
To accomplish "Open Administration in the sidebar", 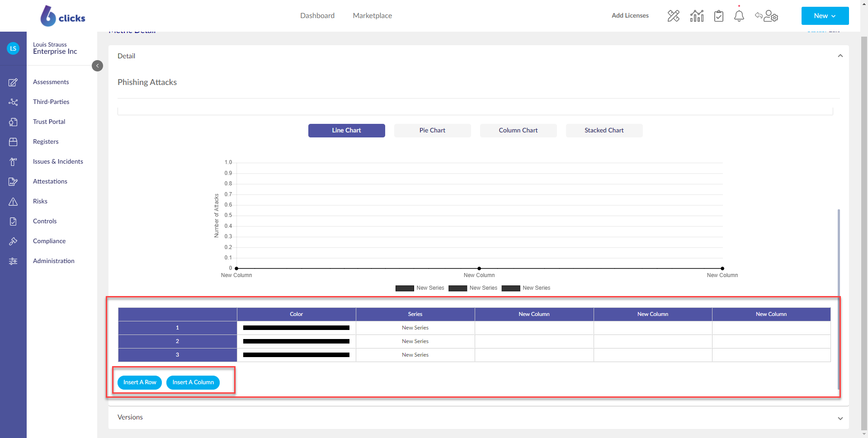I will point(54,261).
